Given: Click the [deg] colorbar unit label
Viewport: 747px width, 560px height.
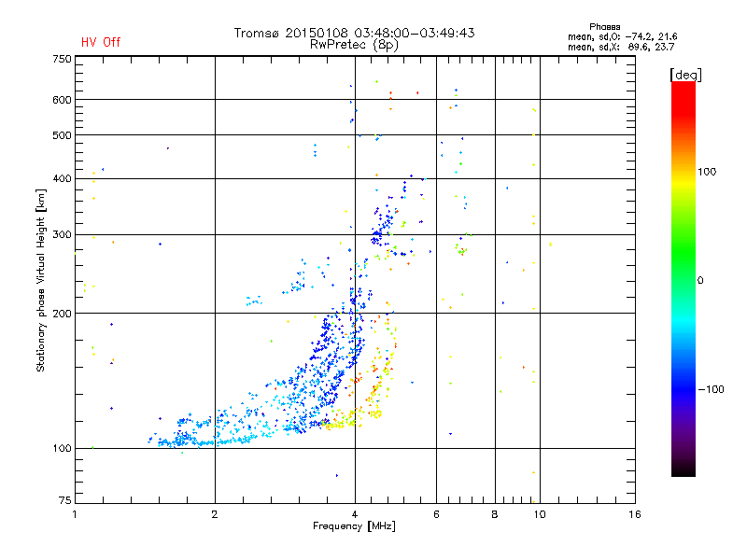Looking at the screenshot, I should click(x=685, y=75).
